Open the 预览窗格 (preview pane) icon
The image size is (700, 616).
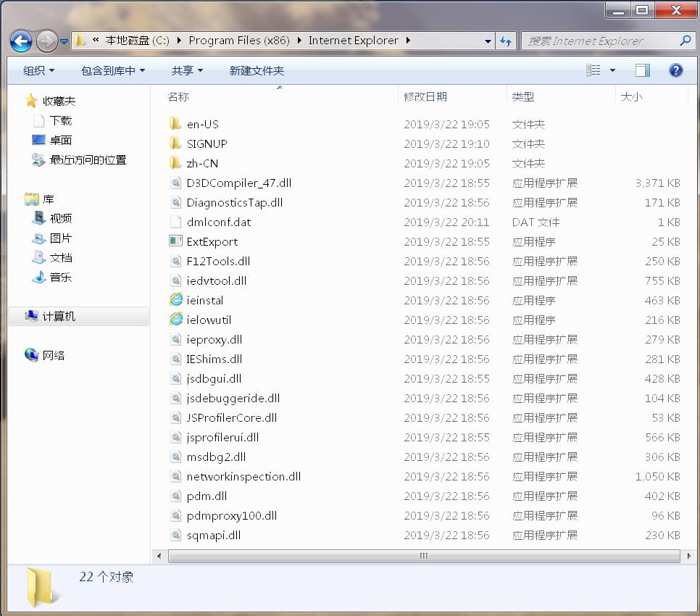(642, 70)
